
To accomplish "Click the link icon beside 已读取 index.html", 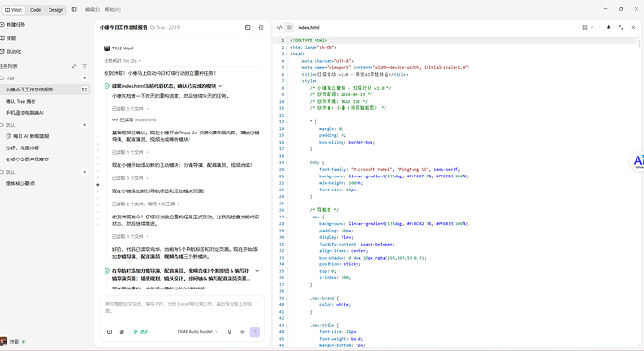I will 115,120.
